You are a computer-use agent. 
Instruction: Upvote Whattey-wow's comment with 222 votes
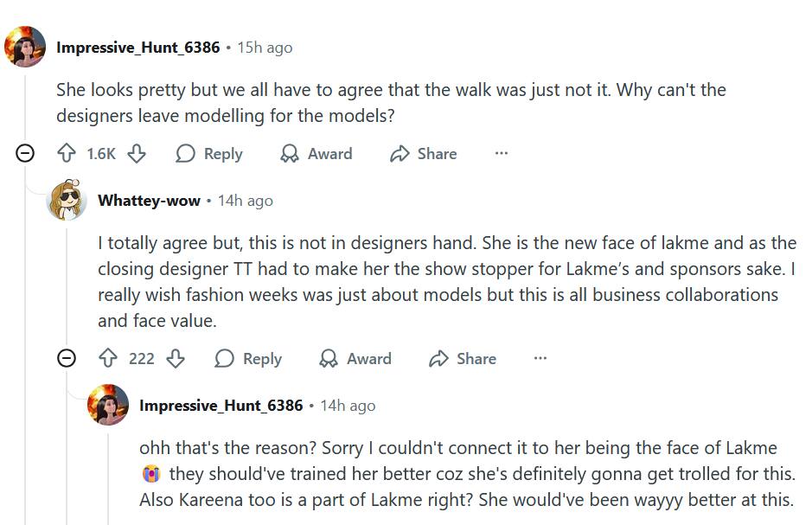pyautogui.click(x=108, y=359)
